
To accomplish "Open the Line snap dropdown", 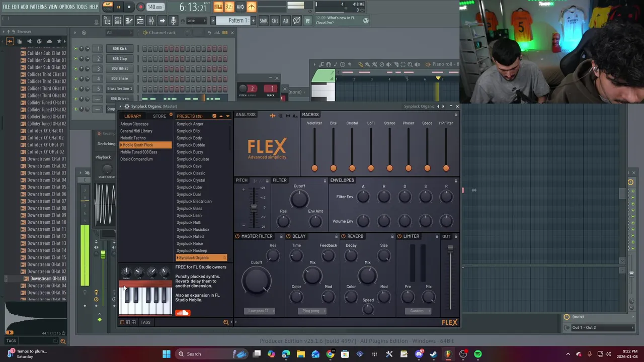I will 197,21.
